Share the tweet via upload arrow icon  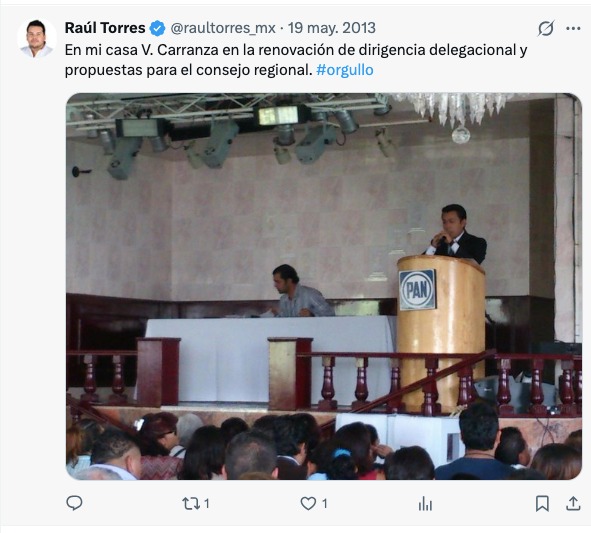573,503
